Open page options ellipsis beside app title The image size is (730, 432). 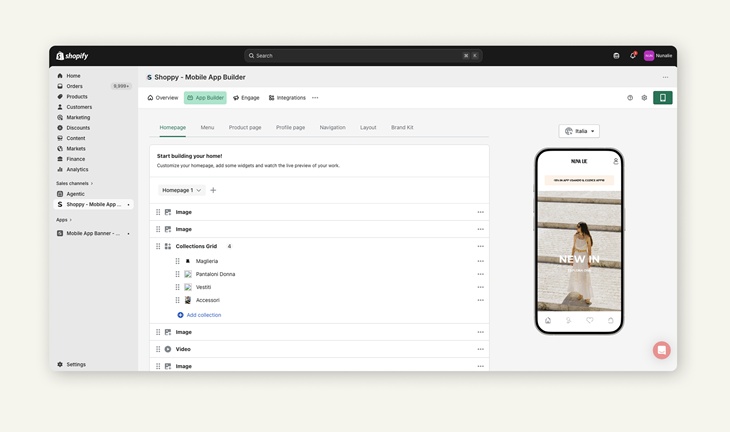click(x=665, y=77)
